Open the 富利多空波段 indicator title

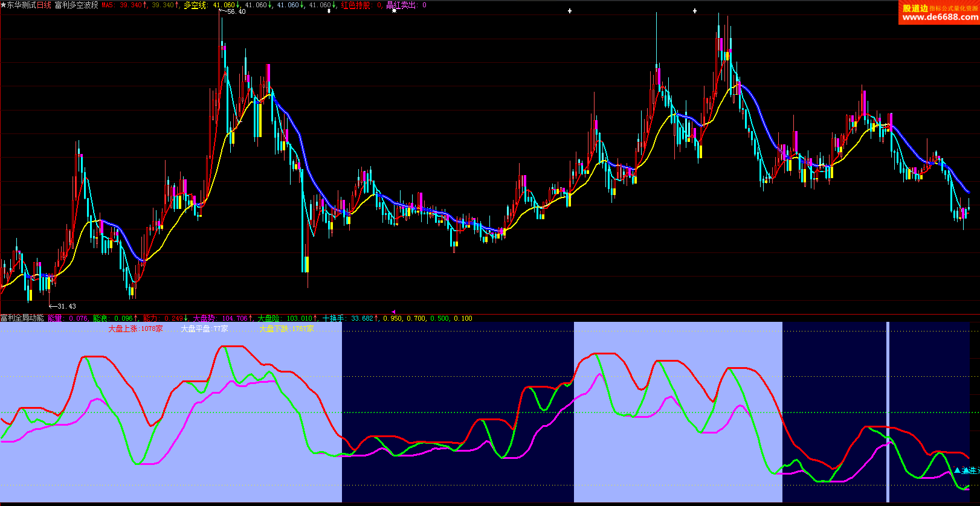click(76, 5)
